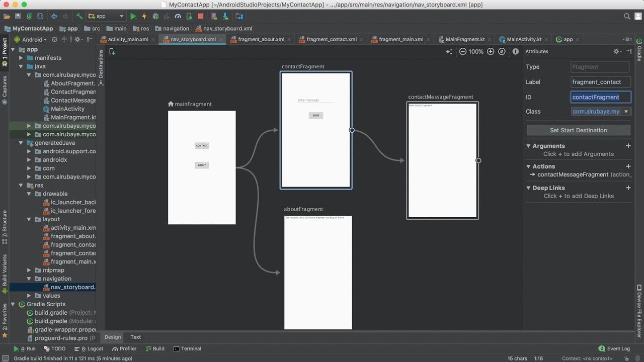
Task: Click the Auto Arrange sparkle icon
Action: [x=449, y=51]
